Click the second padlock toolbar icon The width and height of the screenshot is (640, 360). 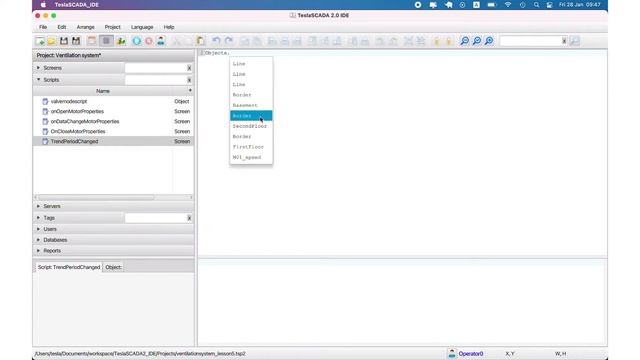[449, 41]
